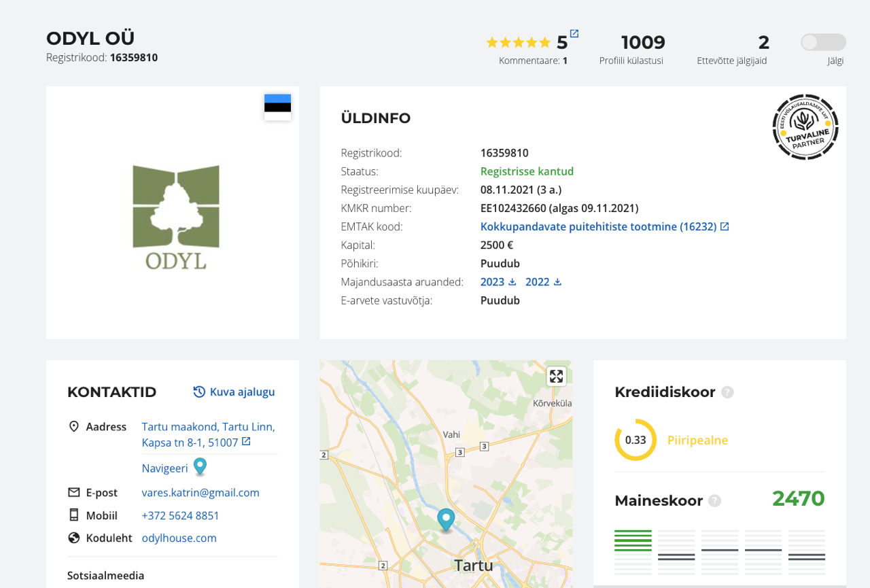Click Kapital value 2500 €

point(497,245)
